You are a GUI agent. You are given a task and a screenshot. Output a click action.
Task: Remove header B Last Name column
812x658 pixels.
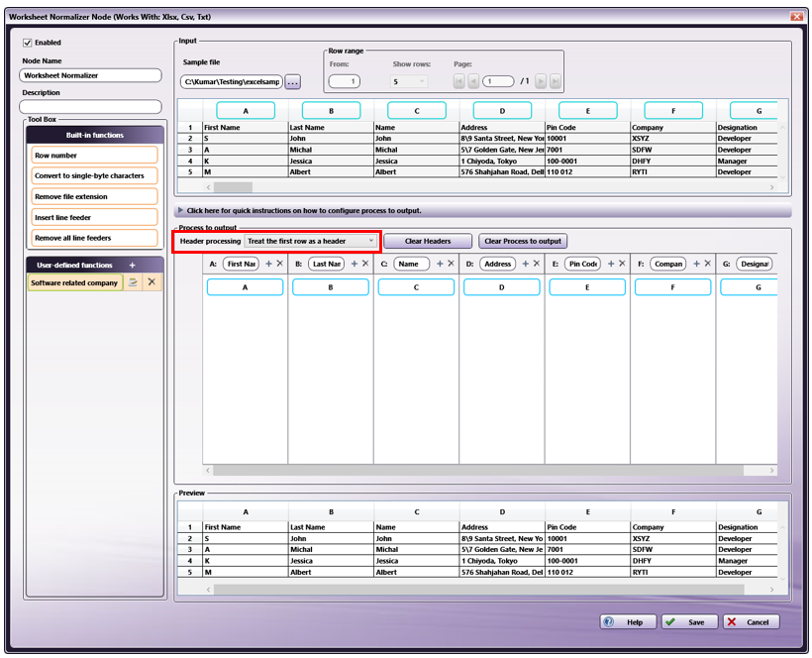tap(365, 264)
